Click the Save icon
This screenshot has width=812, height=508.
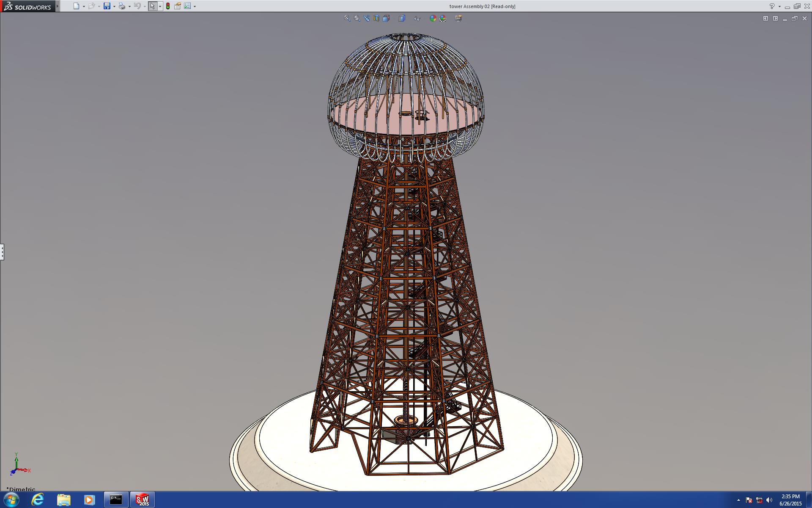(x=107, y=6)
